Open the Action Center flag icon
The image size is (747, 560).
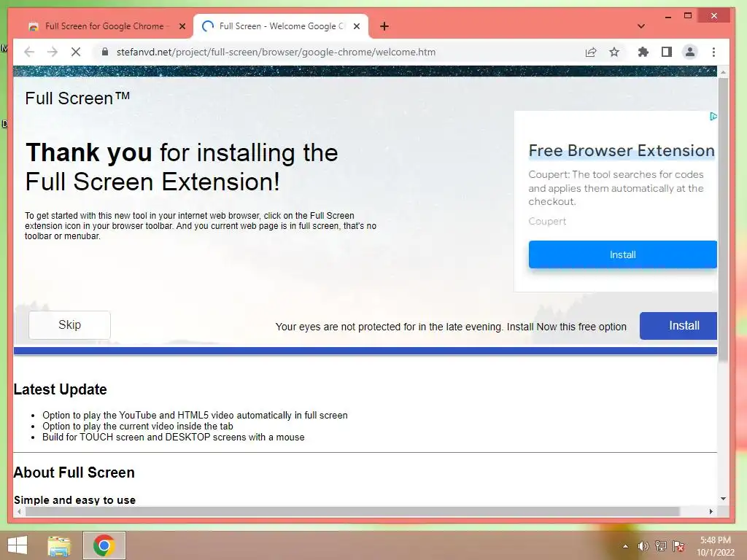[x=678, y=546]
